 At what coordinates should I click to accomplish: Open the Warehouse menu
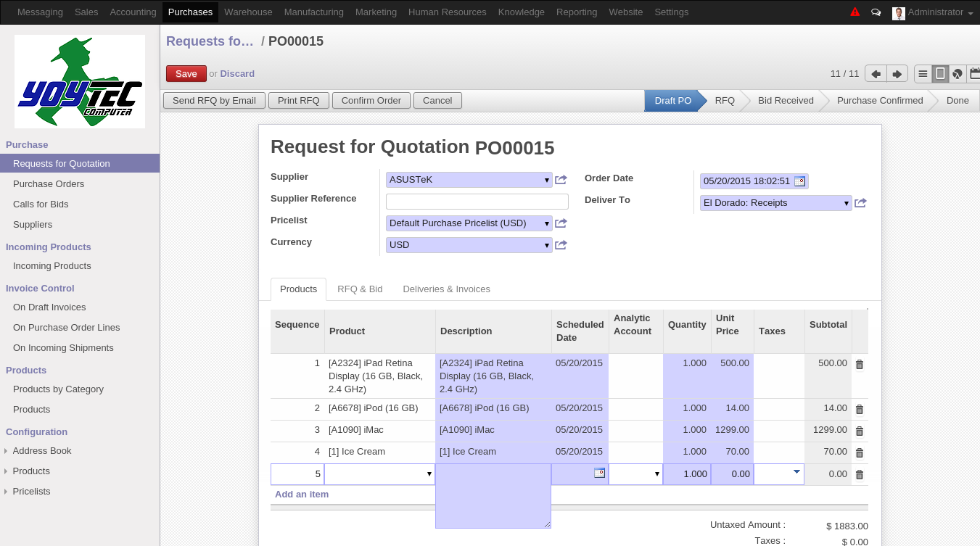click(248, 12)
